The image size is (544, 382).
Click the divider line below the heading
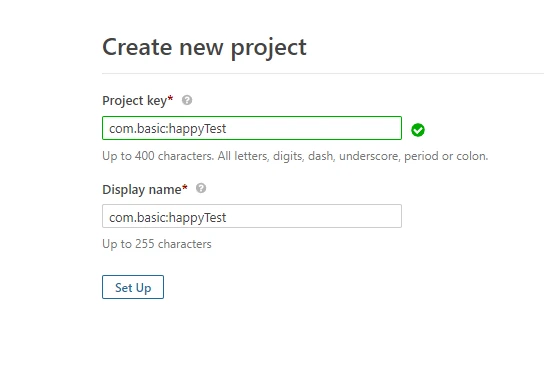tap(323, 74)
